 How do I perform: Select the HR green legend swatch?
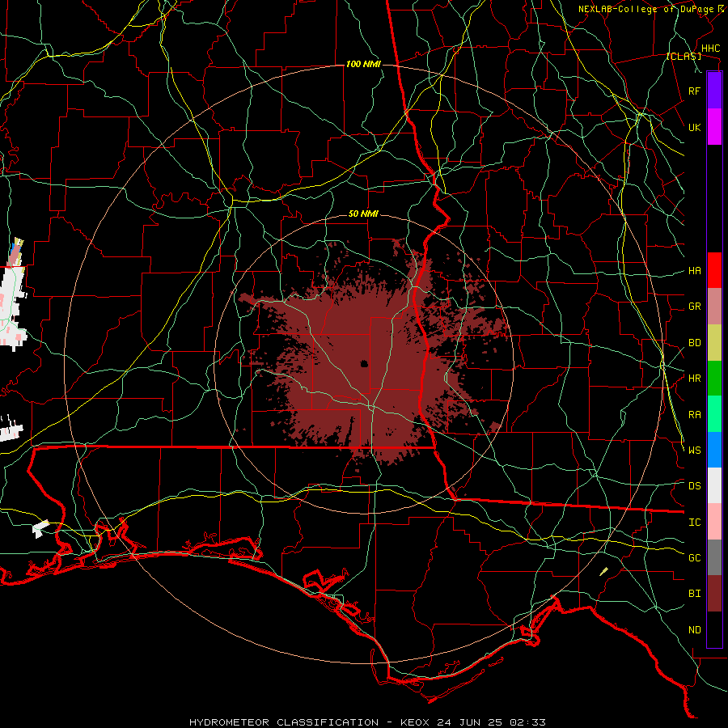click(x=714, y=378)
